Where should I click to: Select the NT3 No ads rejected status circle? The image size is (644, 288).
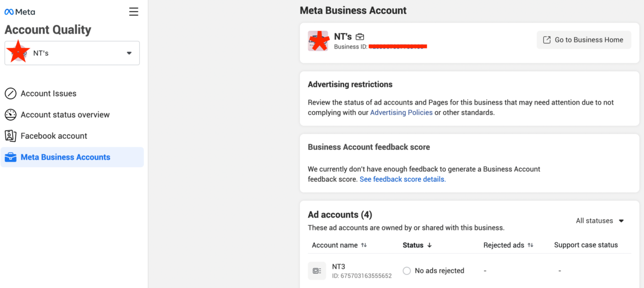tap(407, 271)
